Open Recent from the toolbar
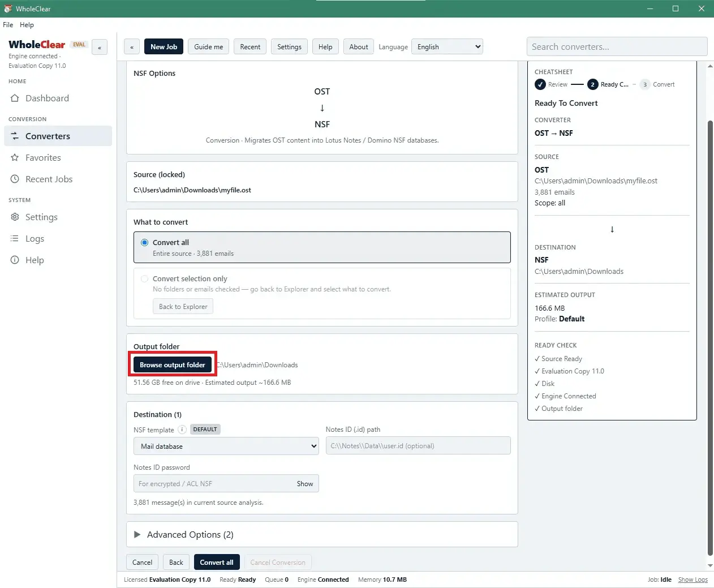Screen dimensions: 714x588 coord(250,47)
